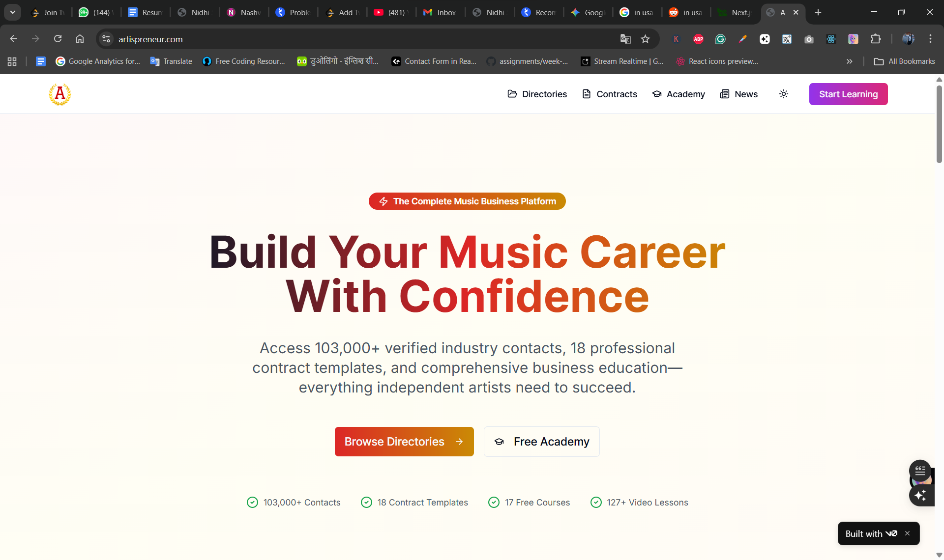Click the Artispreneur laurel logo
Image resolution: width=944 pixels, height=560 pixels.
59,94
